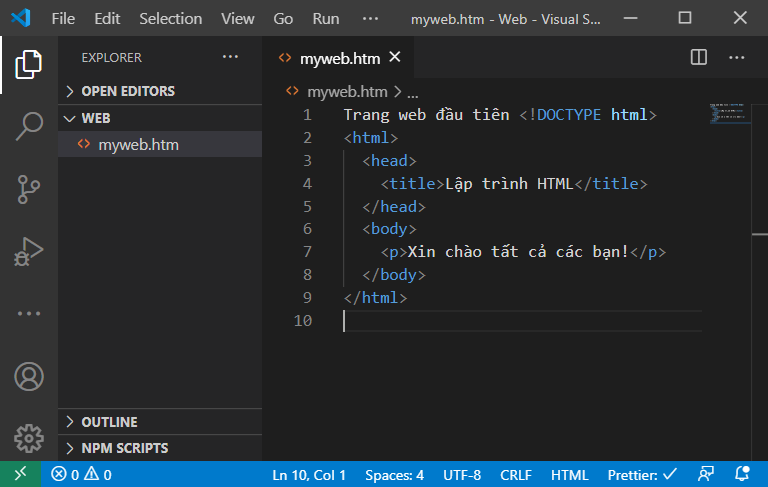Open the Run and Debug view
Screen dimensions: 768x487
(x=28, y=251)
